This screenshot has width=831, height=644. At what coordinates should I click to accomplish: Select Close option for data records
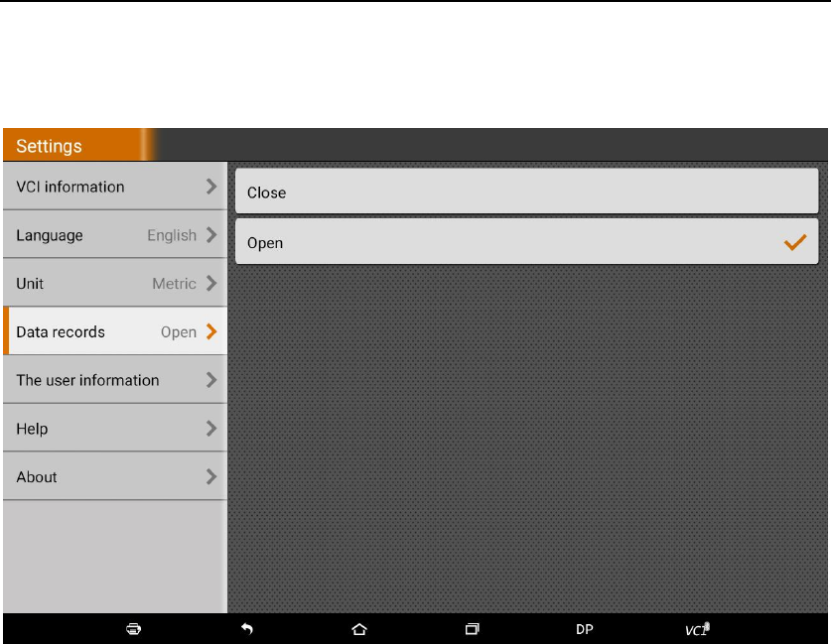click(x=527, y=192)
